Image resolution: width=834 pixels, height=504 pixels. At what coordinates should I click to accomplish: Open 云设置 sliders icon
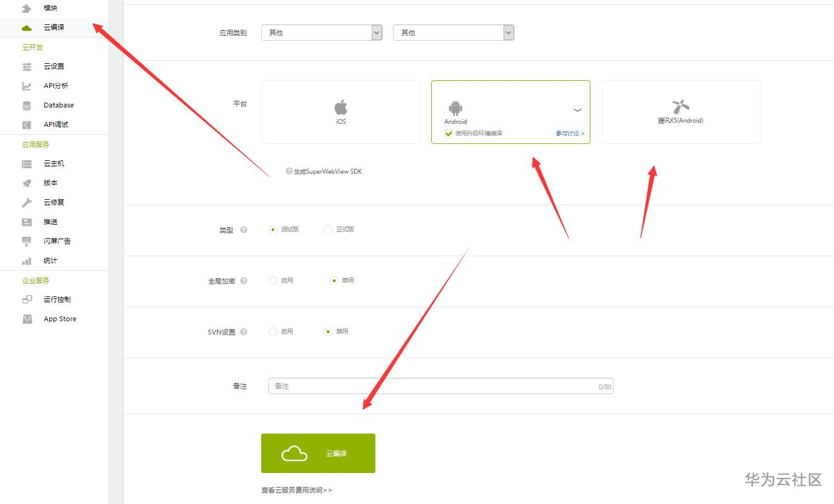pos(27,66)
